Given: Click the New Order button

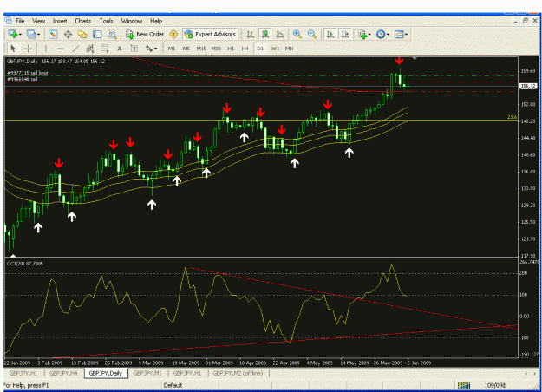Looking at the screenshot, I should (x=146, y=34).
